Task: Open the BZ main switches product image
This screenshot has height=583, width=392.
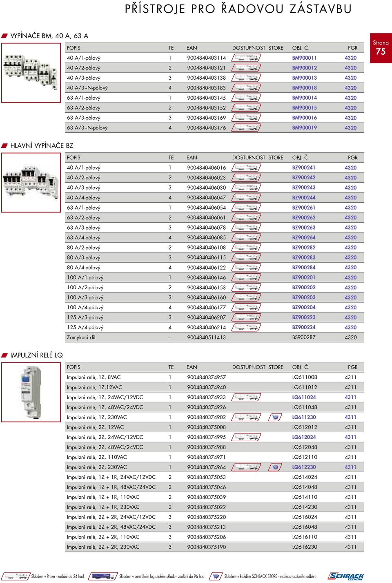Action: [31, 183]
